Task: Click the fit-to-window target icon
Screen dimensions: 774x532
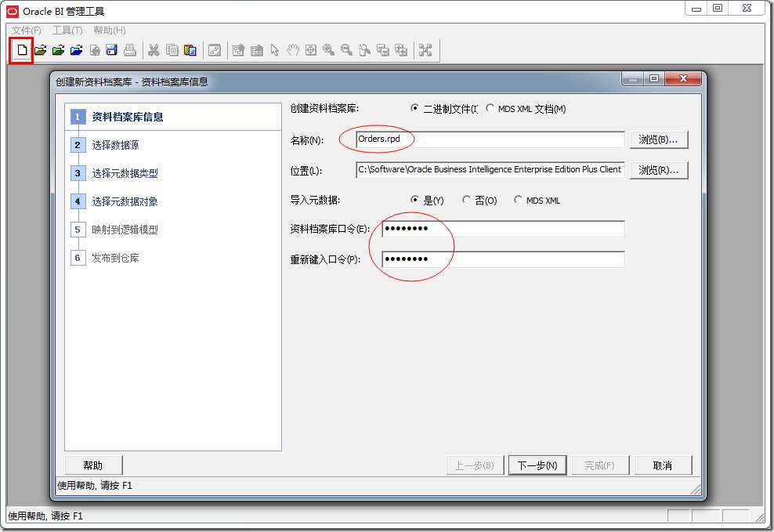Action: click(311, 50)
